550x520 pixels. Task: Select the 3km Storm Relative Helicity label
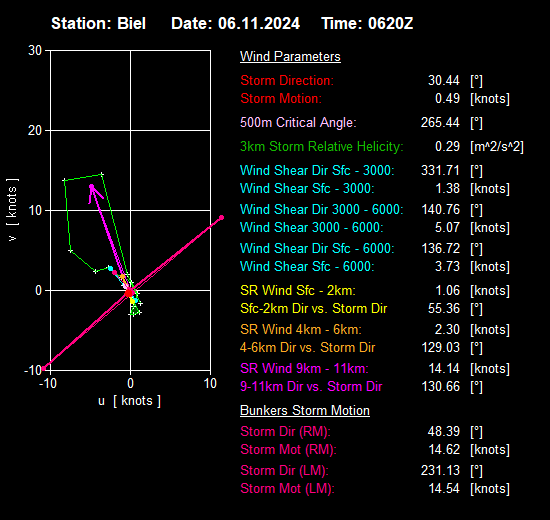pos(322,146)
